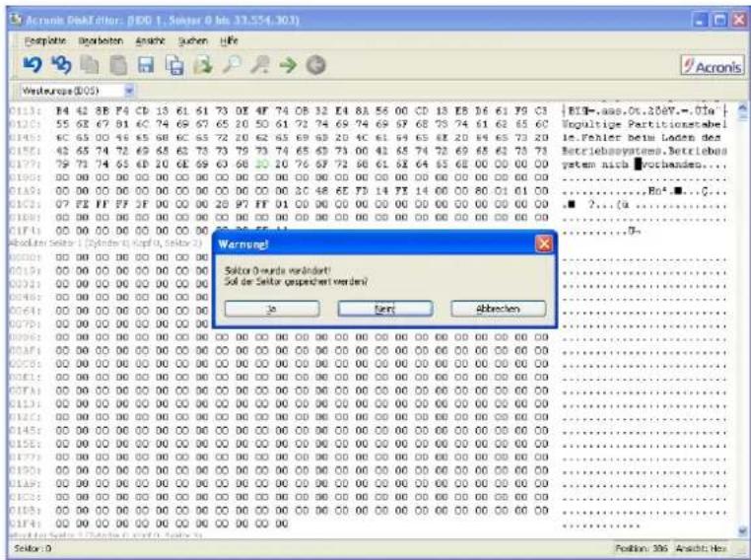
Task: Click the 'Ansicht: Hex' status bar entry
Action: coord(701,548)
